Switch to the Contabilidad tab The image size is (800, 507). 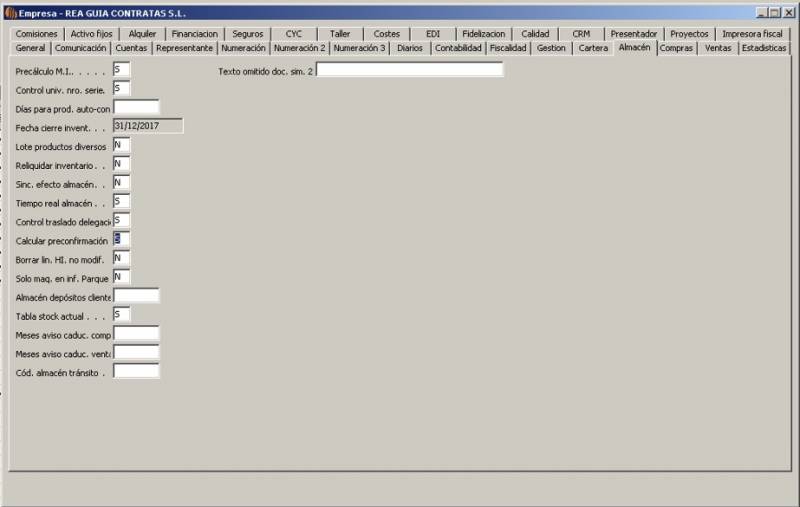point(457,47)
